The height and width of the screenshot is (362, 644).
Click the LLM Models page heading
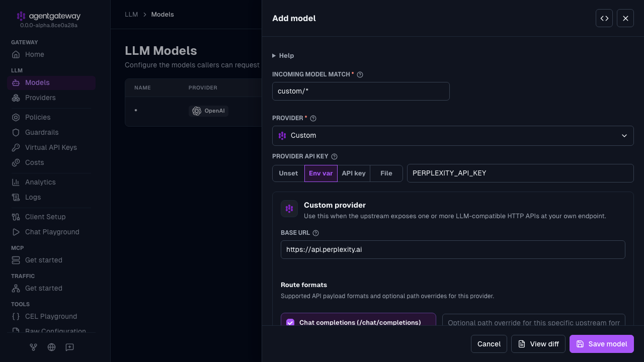pos(161,51)
